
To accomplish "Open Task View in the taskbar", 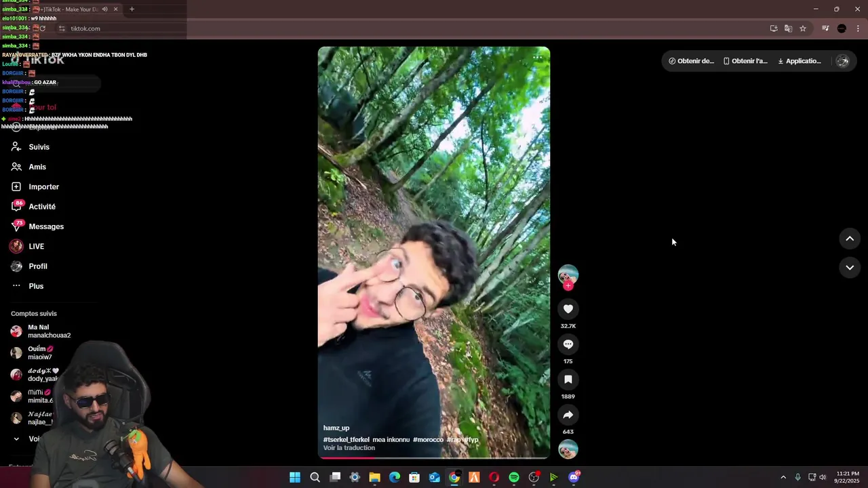I will pos(335,478).
